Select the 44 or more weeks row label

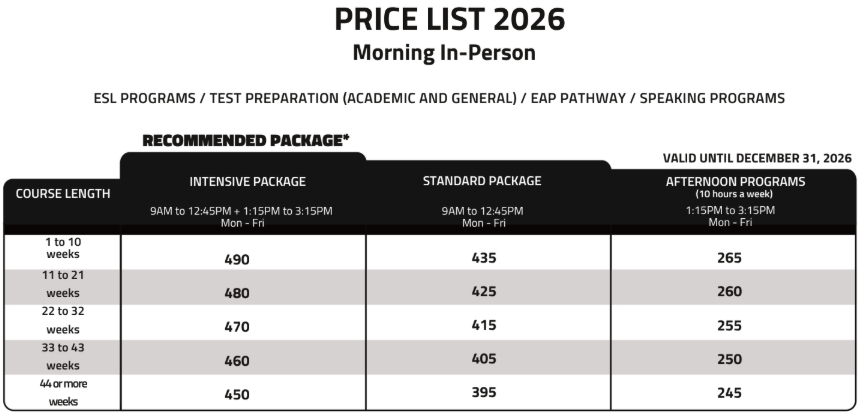pyautogui.click(x=62, y=391)
